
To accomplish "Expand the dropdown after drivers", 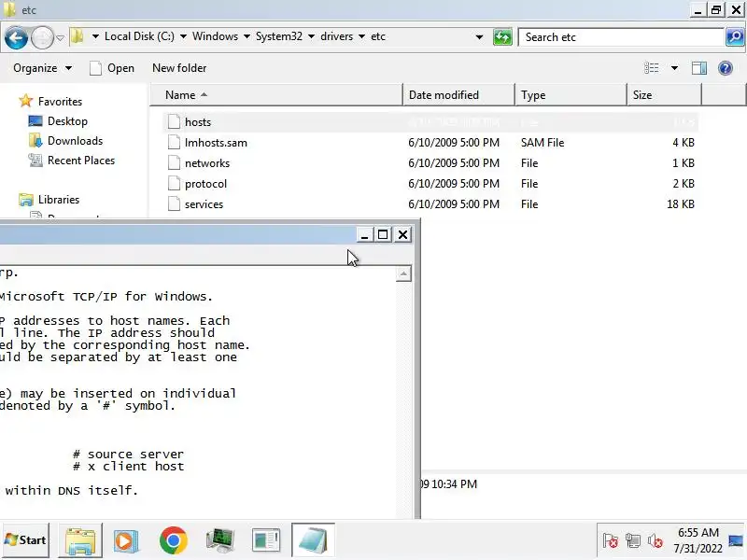I will [x=361, y=36].
